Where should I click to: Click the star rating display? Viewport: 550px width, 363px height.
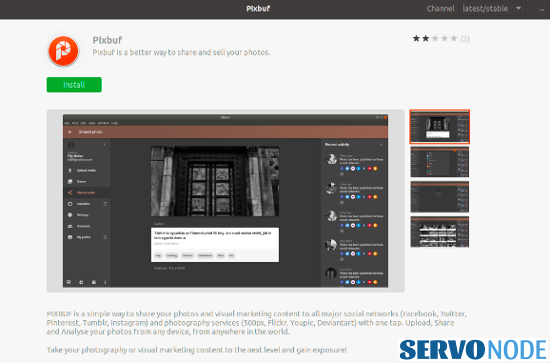[x=435, y=38]
